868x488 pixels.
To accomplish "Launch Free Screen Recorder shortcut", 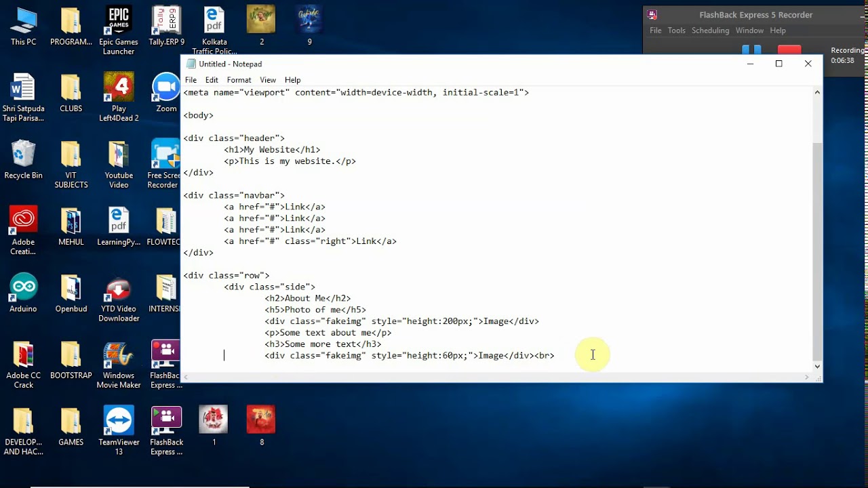I will [x=163, y=165].
